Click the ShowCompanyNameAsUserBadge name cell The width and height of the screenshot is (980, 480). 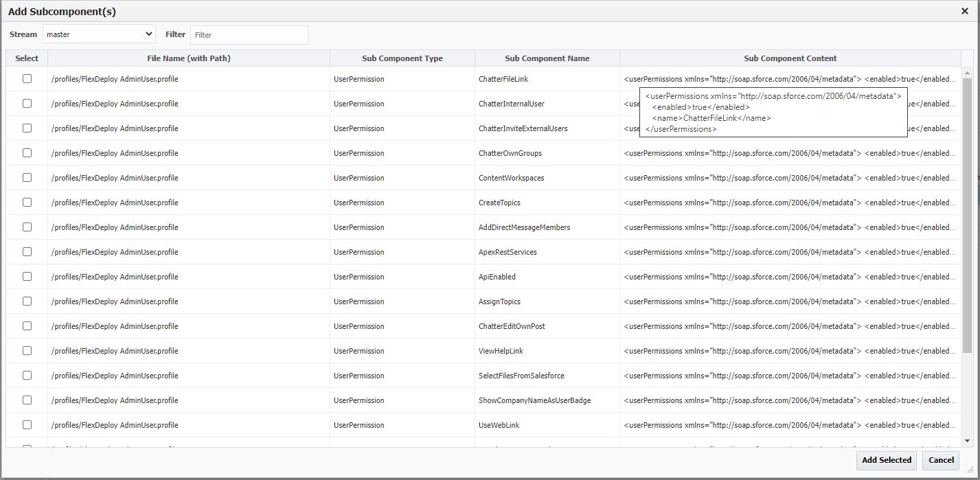[x=547, y=400]
